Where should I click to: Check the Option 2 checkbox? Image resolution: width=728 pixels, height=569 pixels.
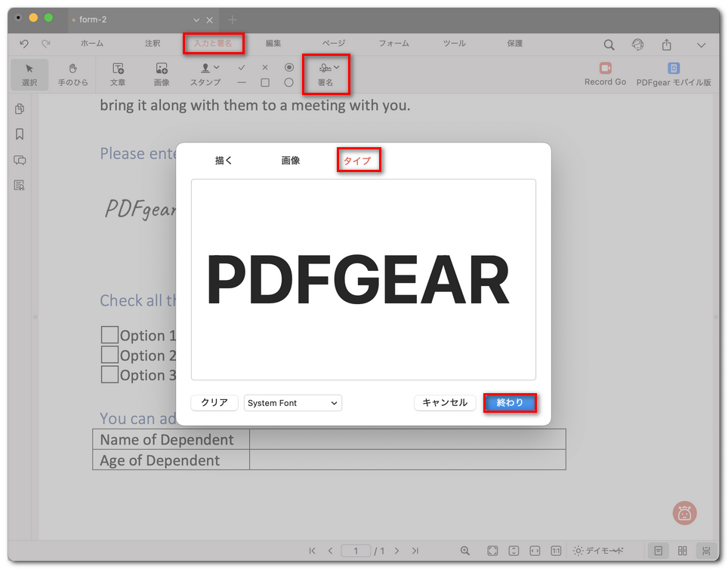(110, 355)
